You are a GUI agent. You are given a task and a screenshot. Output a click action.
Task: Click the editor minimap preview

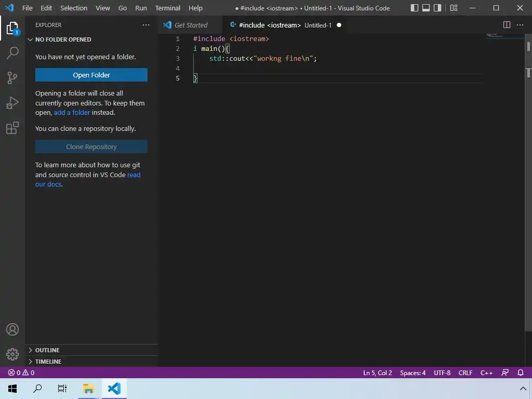(504, 36)
